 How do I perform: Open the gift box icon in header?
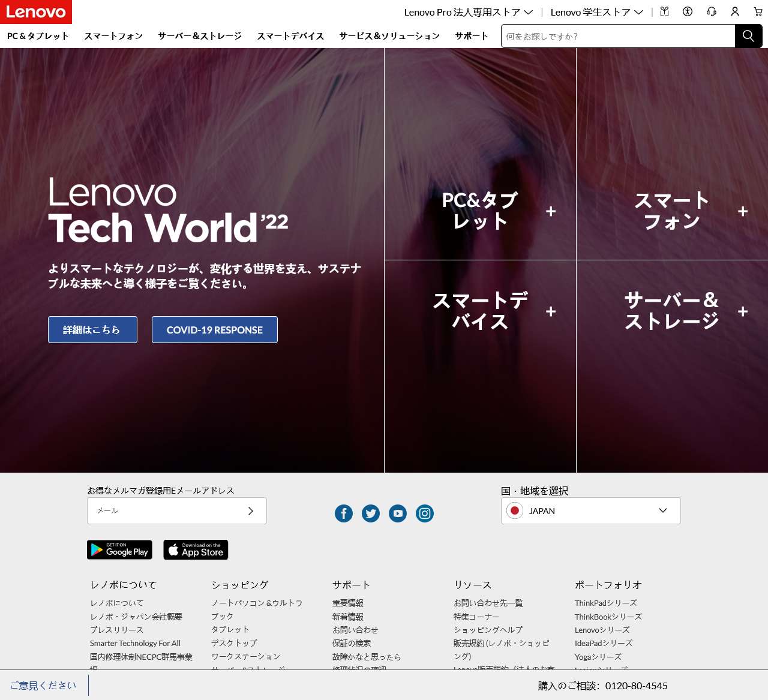(x=664, y=11)
